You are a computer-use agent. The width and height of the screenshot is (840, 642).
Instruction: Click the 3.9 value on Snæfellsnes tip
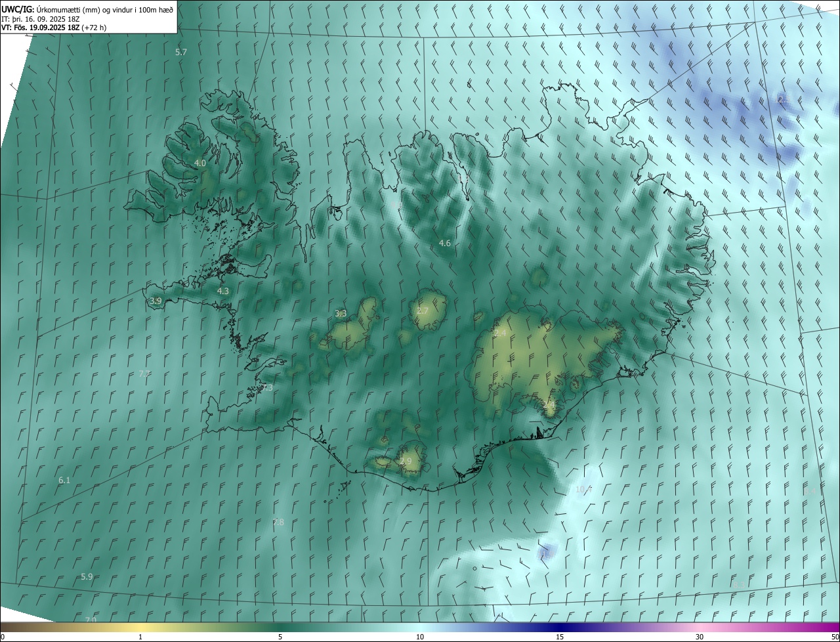156,301
